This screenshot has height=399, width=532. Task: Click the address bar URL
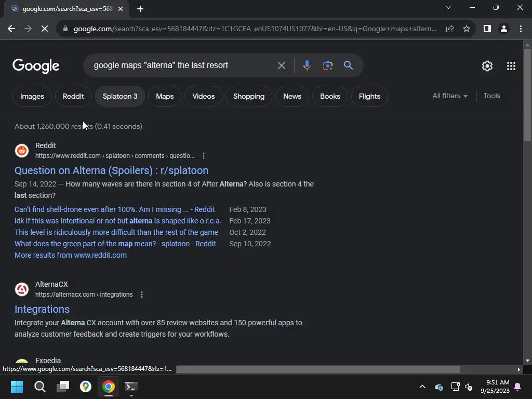click(255, 29)
